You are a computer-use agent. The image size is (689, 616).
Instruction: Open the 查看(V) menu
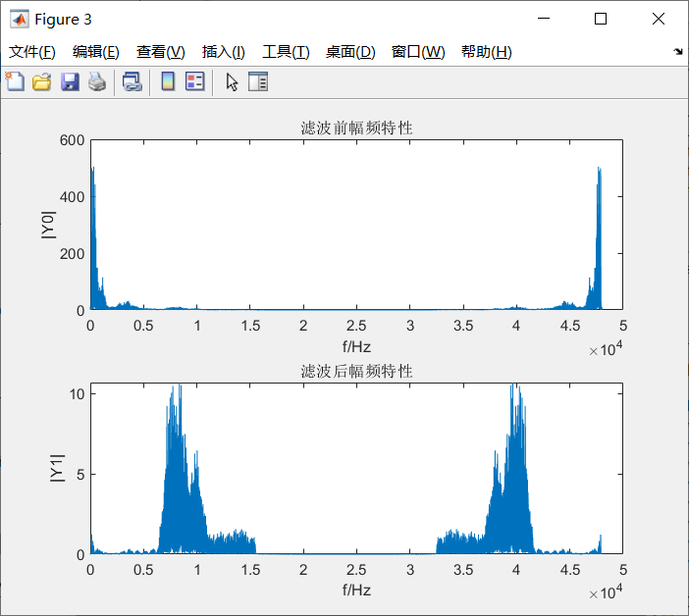[x=160, y=52]
